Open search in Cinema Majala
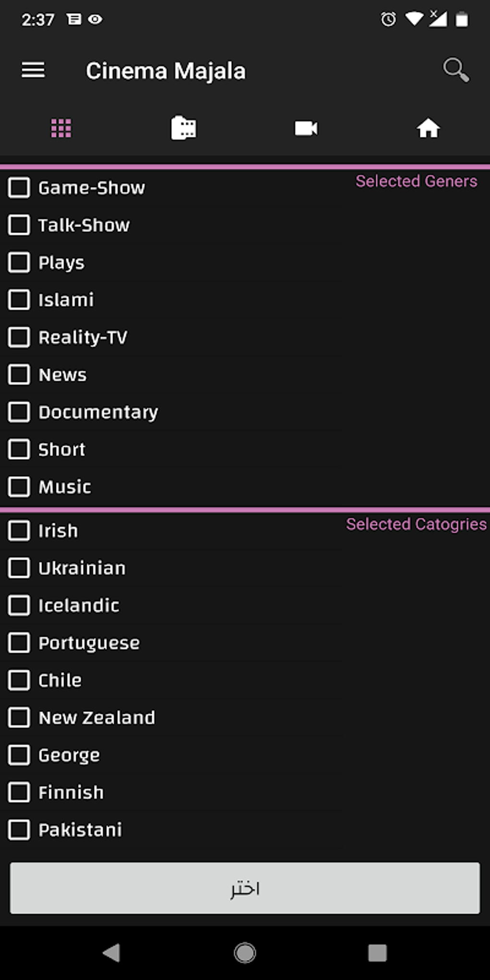490x980 pixels. [x=455, y=69]
